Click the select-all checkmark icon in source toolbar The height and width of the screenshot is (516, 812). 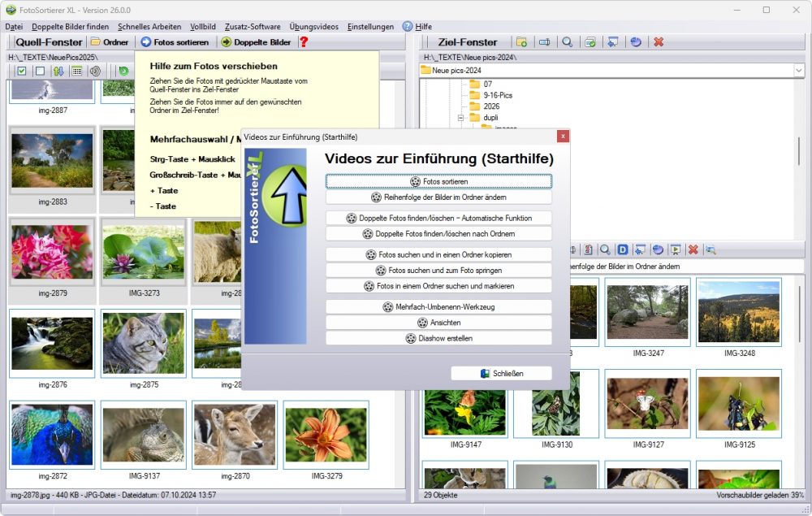tap(21, 71)
